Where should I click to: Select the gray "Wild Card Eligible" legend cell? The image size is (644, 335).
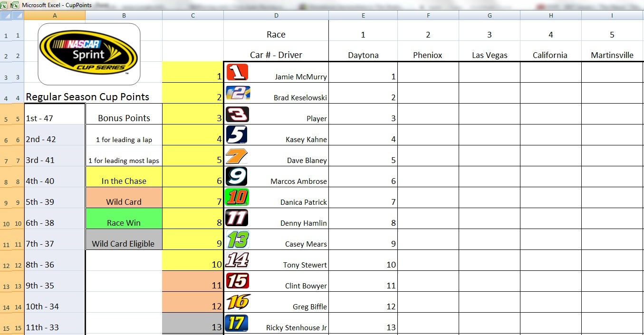pos(124,239)
